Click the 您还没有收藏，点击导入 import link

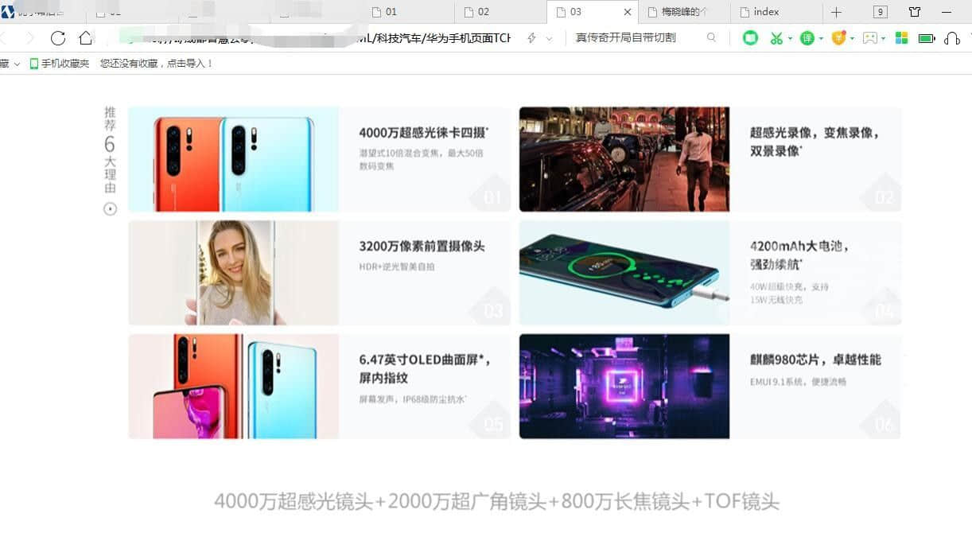coord(156,64)
